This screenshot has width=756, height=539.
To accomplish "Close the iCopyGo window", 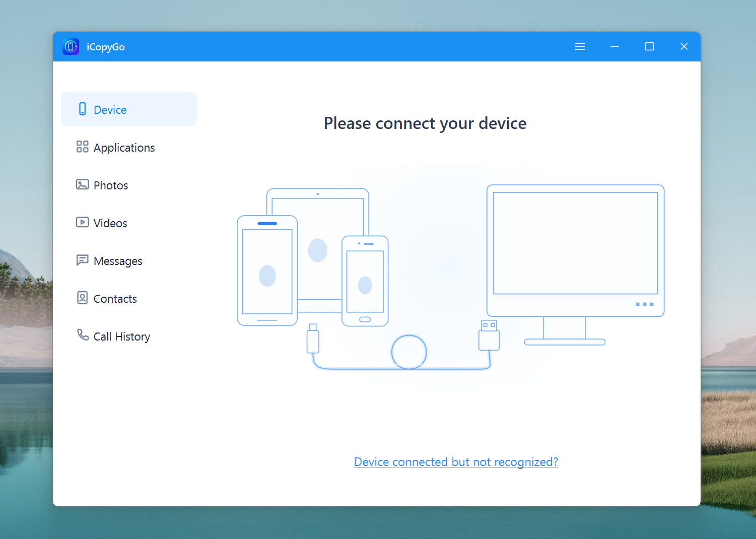I will click(x=684, y=46).
